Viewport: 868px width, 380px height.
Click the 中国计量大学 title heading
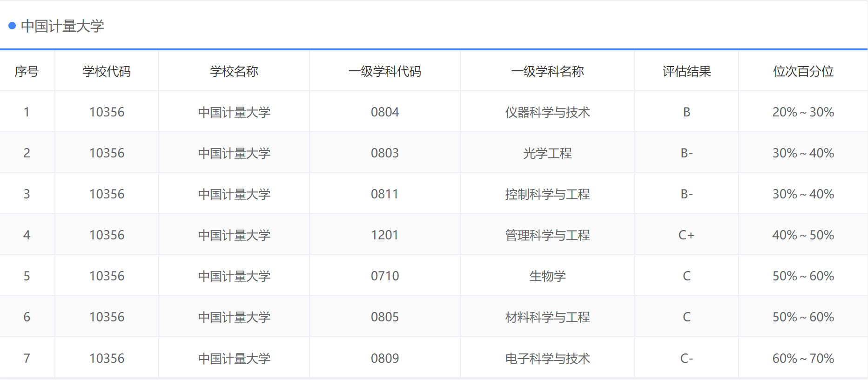(62, 26)
